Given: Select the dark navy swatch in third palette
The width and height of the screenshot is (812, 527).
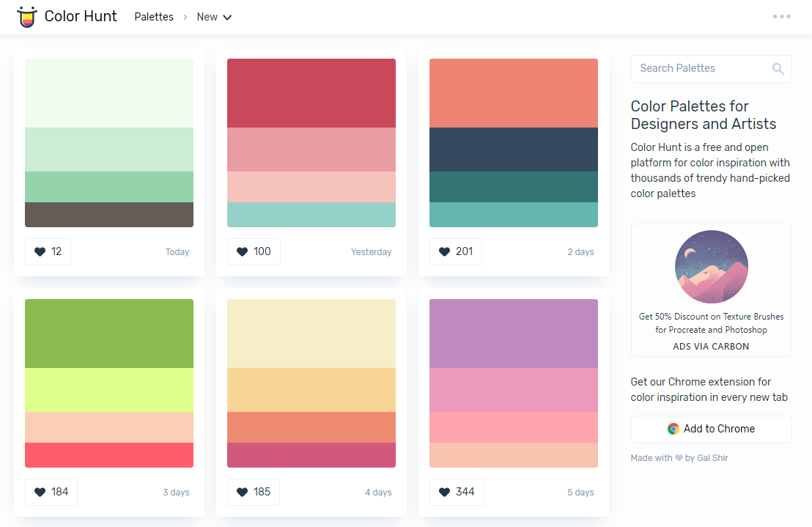Looking at the screenshot, I should click(513, 150).
